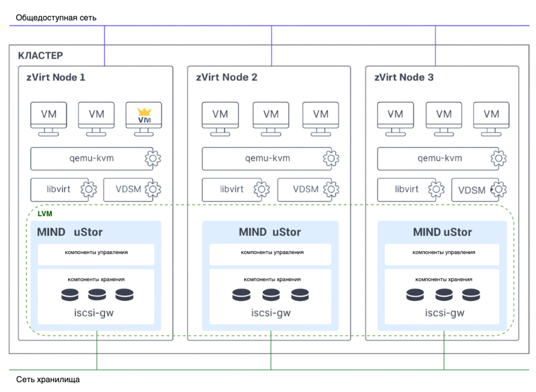Click the gear icon on Node 1 libvirt

coord(88,189)
